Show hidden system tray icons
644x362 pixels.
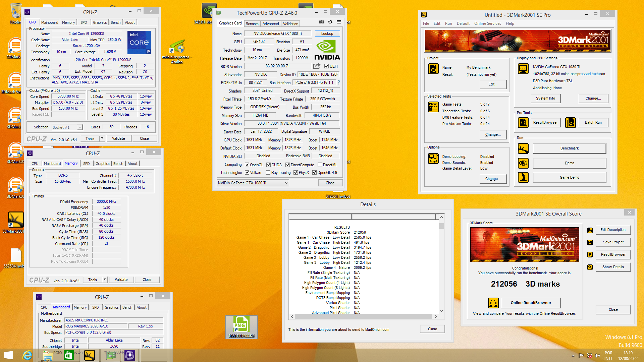573,356
